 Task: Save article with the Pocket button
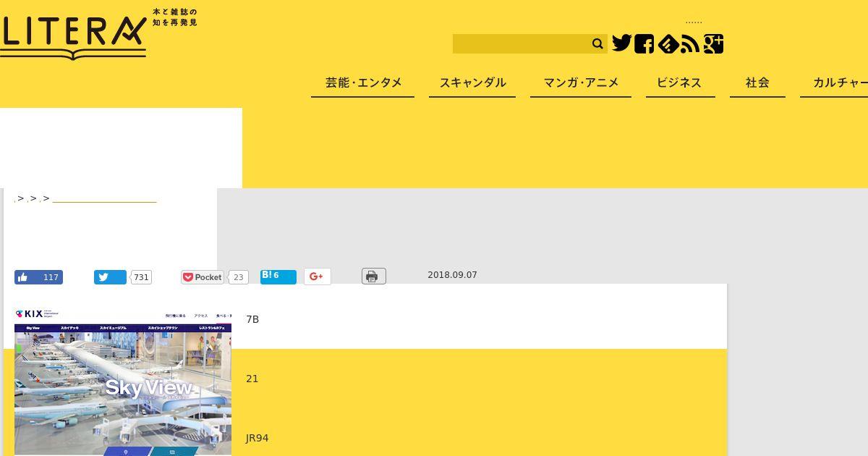tap(203, 277)
